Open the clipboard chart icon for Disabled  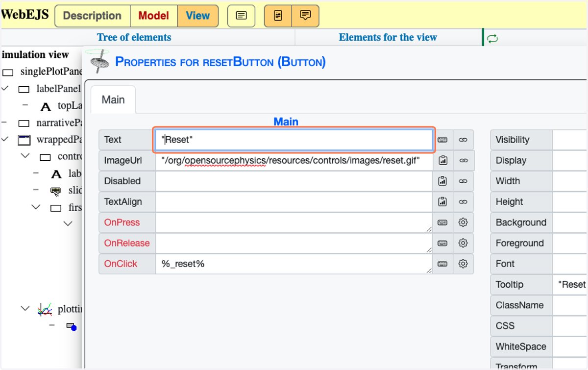pyautogui.click(x=442, y=181)
